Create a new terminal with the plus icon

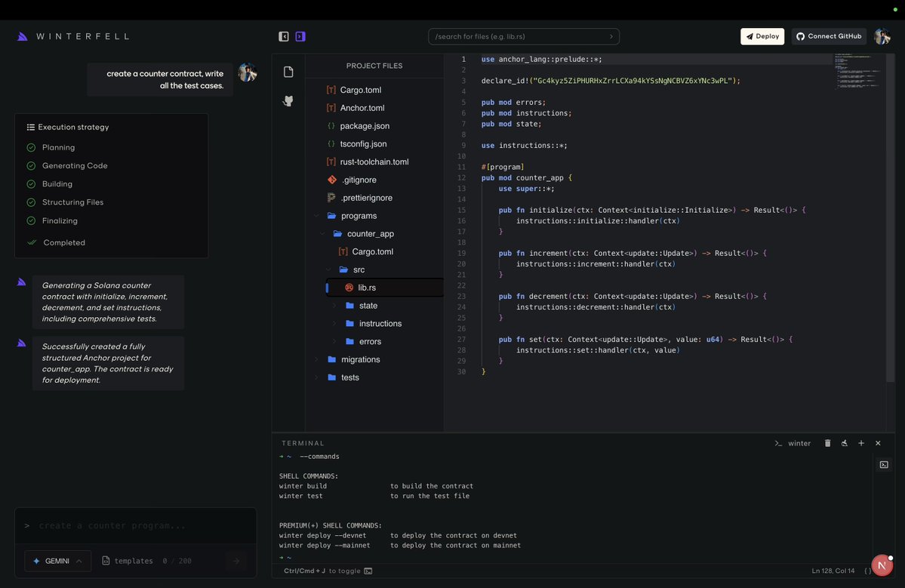(861, 443)
